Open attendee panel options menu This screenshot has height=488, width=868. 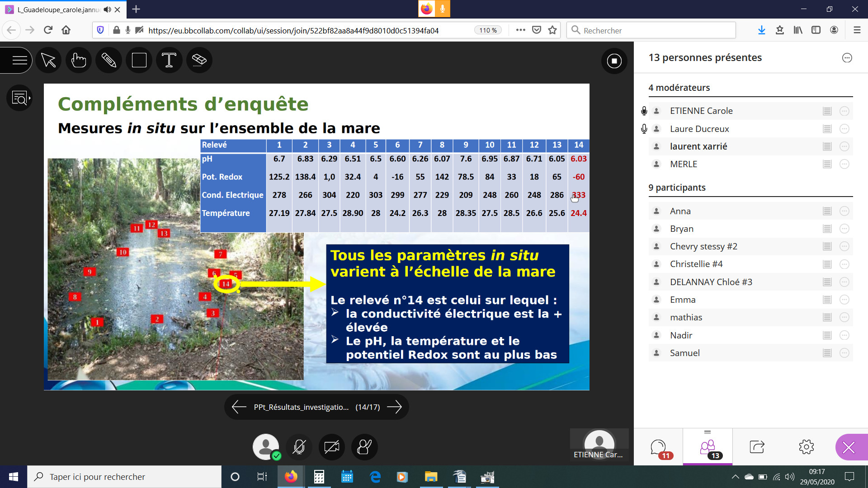click(x=847, y=58)
